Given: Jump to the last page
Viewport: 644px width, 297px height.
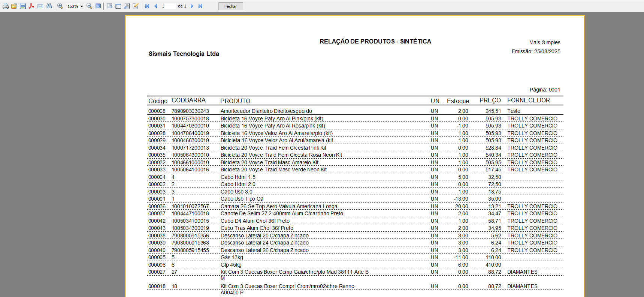Looking at the screenshot, I should pyautogui.click(x=200, y=6).
